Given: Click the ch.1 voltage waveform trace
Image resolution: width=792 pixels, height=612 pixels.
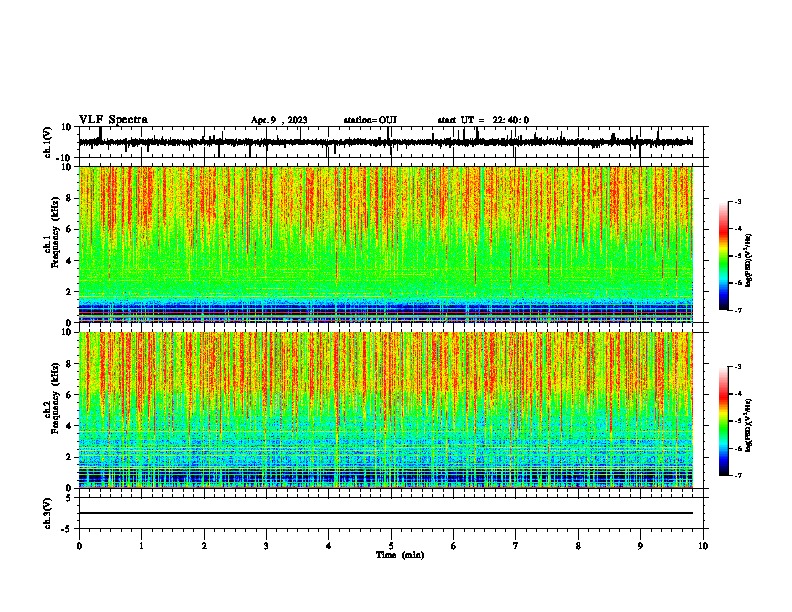Looking at the screenshot, I should pyautogui.click(x=386, y=142).
